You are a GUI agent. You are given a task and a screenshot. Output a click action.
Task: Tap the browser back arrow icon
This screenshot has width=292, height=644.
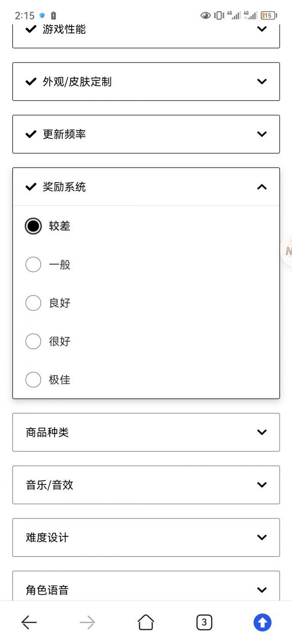pos(29,622)
